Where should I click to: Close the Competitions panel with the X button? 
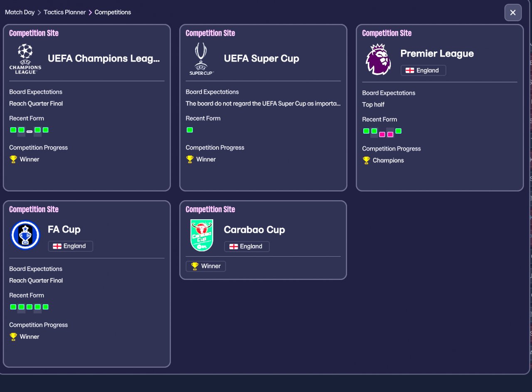[x=513, y=12]
